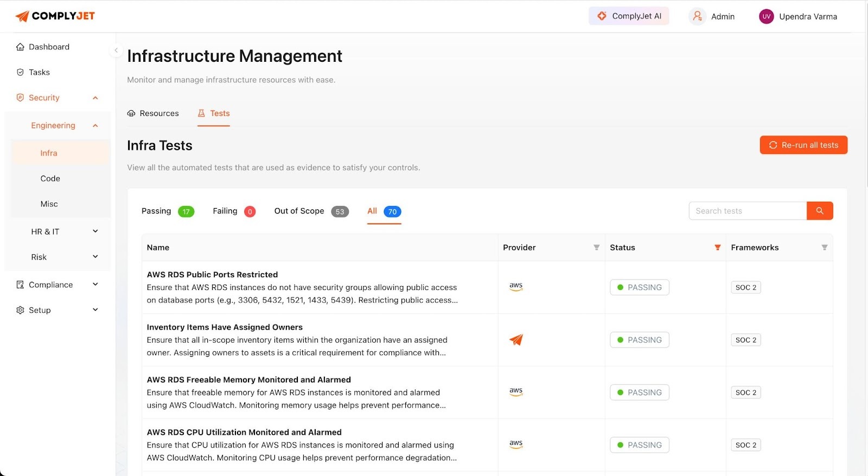Click ComplyJet provider icon in Inventory row

[516, 340]
